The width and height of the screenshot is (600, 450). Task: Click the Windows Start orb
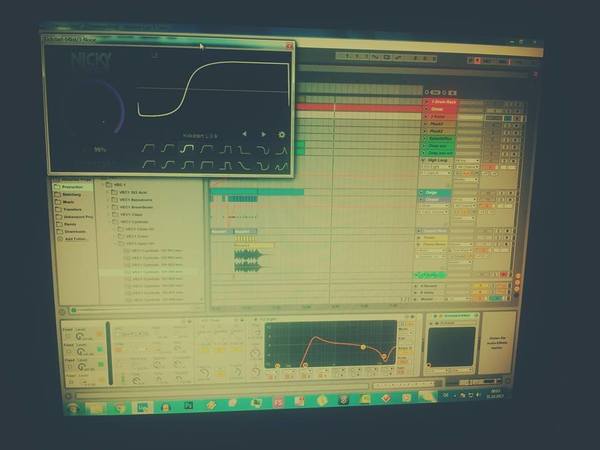pos(73,409)
